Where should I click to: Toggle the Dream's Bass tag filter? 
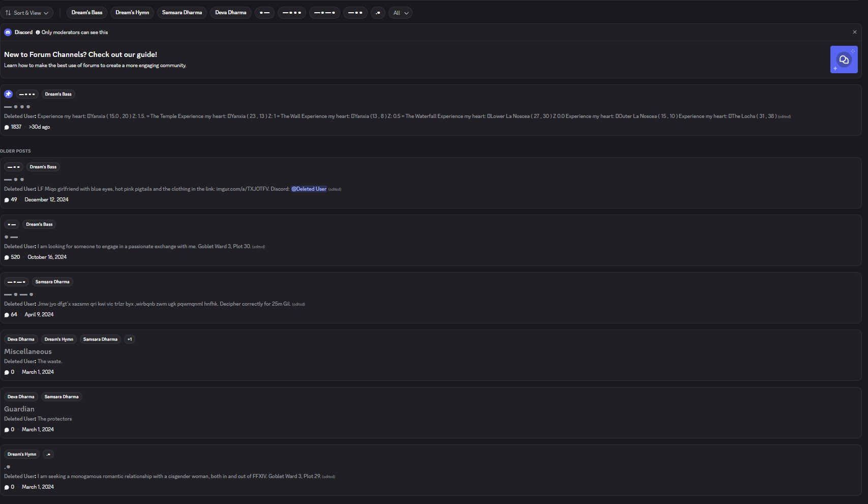pyautogui.click(x=87, y=13)
